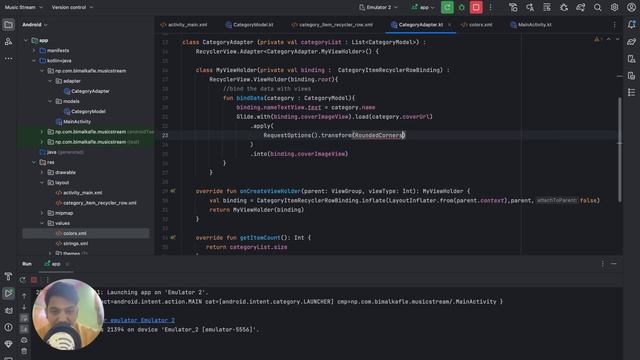Open the account profile icon

[631, 7]
